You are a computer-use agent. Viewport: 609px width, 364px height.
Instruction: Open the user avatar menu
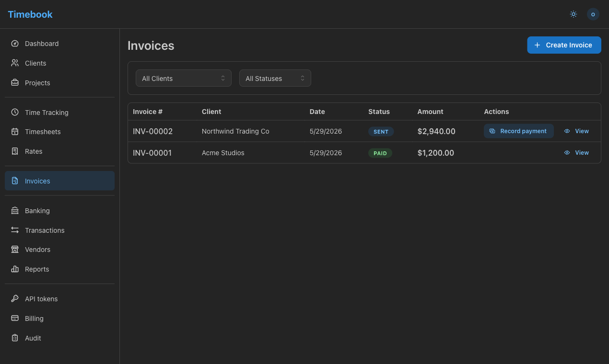[x=593, y=14]
